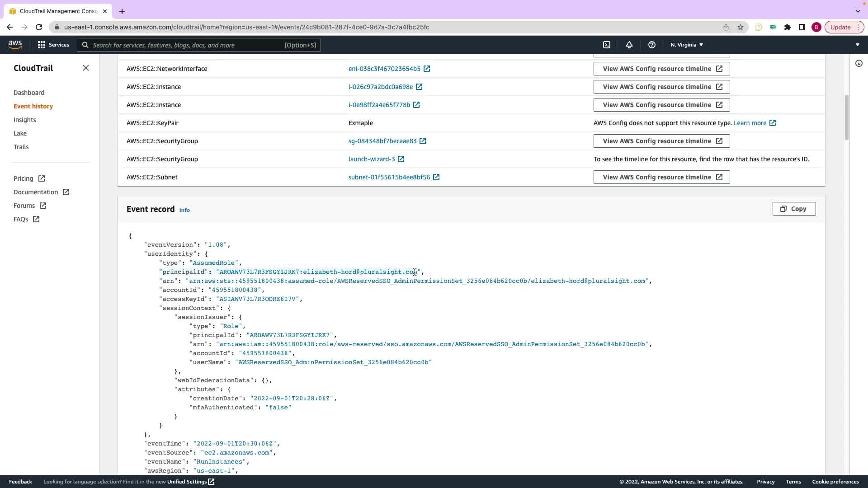The width and height of the screenshot is (868, 488).
Task: Open the help question mark icon
Action: 651,45
